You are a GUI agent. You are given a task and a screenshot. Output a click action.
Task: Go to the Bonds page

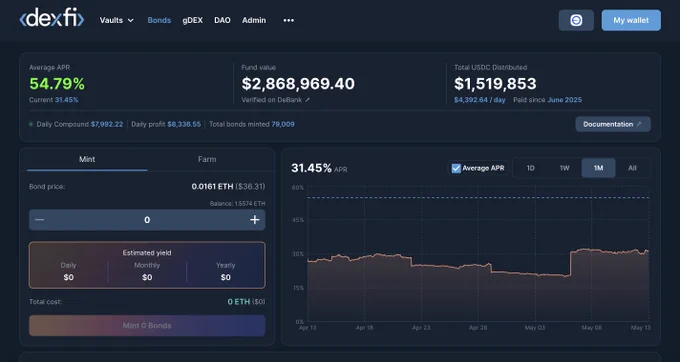159,20
